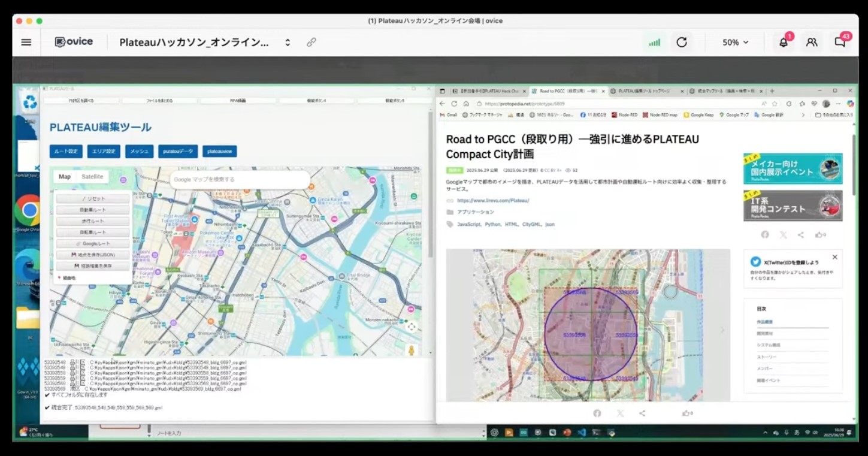Toggle map fullscreen view button
Image resolution: width=868 pixels, height=456 pixels.
click(412, 327)
